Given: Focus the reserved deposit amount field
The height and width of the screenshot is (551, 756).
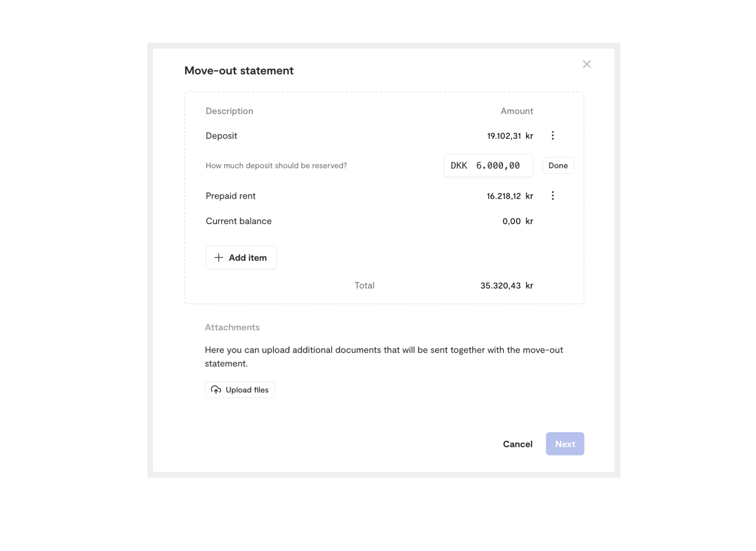Looking at the screenshot, I should pyautogui.click(x=488, y=166).
